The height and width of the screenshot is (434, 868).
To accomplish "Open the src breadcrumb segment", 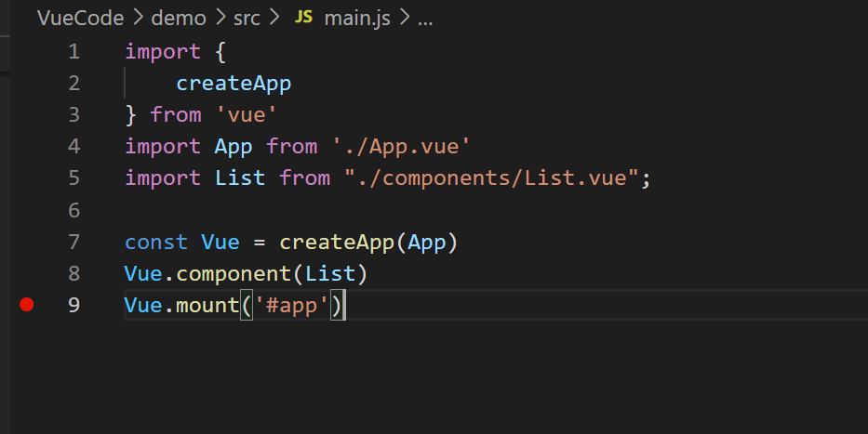I will pyautogui.click(x=247, y=19).
